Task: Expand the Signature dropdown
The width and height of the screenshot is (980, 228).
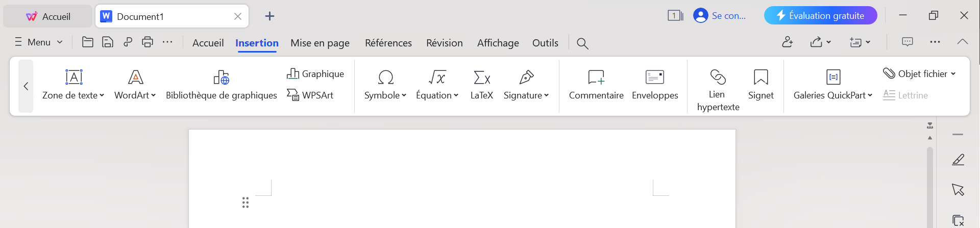Action: [x=546, y=95]
